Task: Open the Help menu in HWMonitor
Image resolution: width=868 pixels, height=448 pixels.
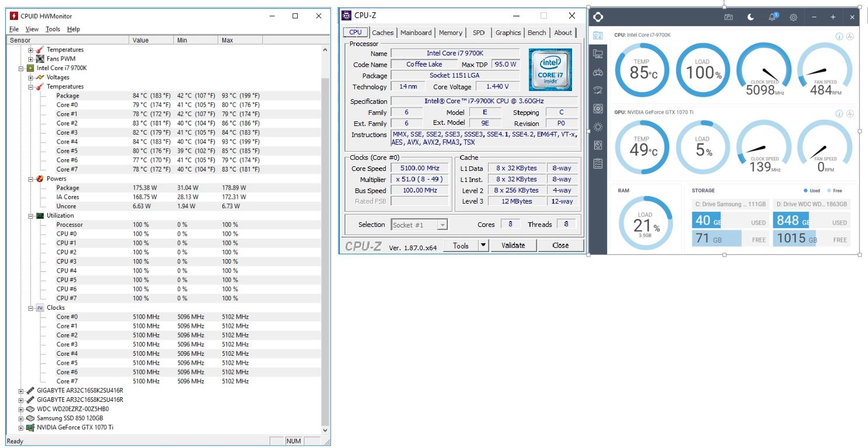Action: (x=74, y=29)
